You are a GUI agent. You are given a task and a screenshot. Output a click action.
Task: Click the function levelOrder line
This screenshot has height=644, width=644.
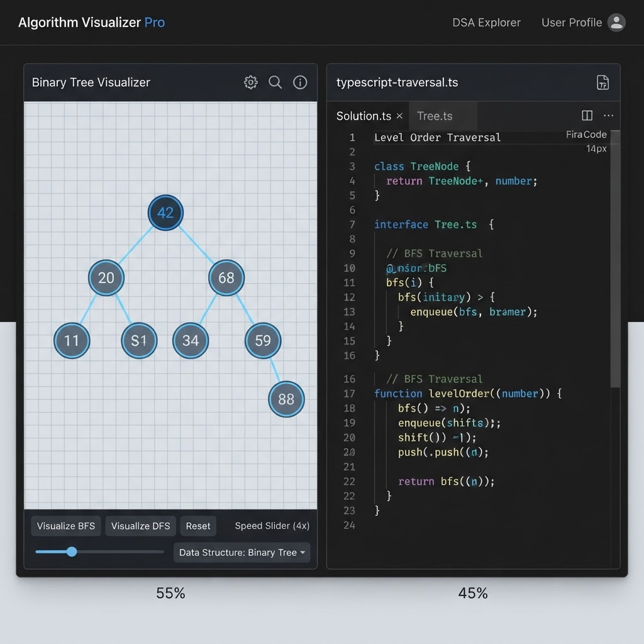click(x=468, y=394)
